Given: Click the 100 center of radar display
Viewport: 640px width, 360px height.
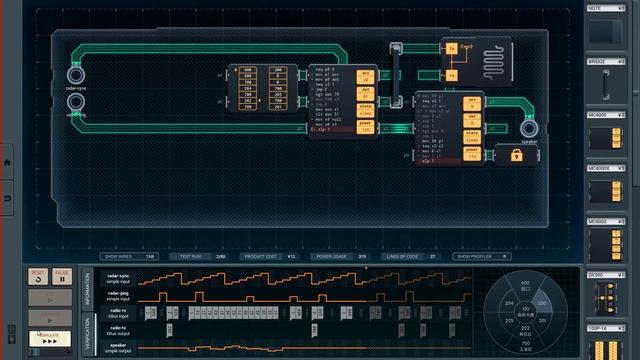Looking at the screenshot, I should [x=525, y=311].
